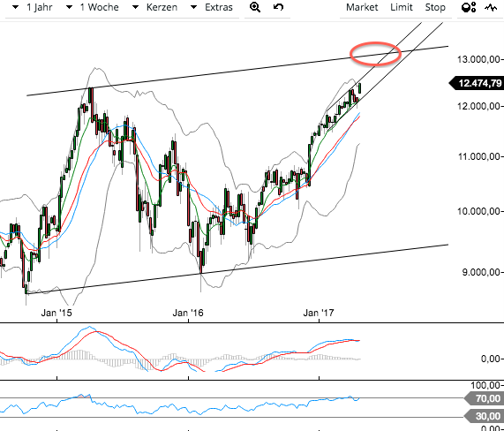Click the drawing objects shapes icon
Image resolution: width=504 pixels, height=431 pixels.
tap(469, 7)
